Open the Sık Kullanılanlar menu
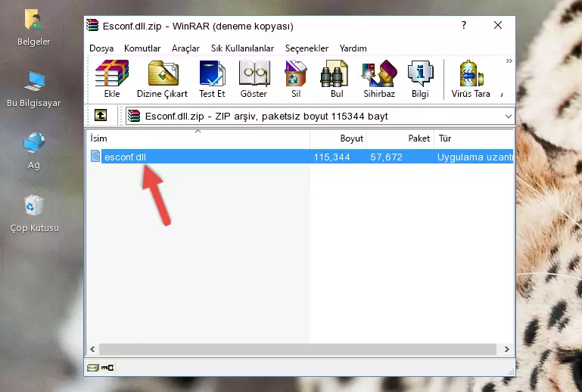 [242, 48]
